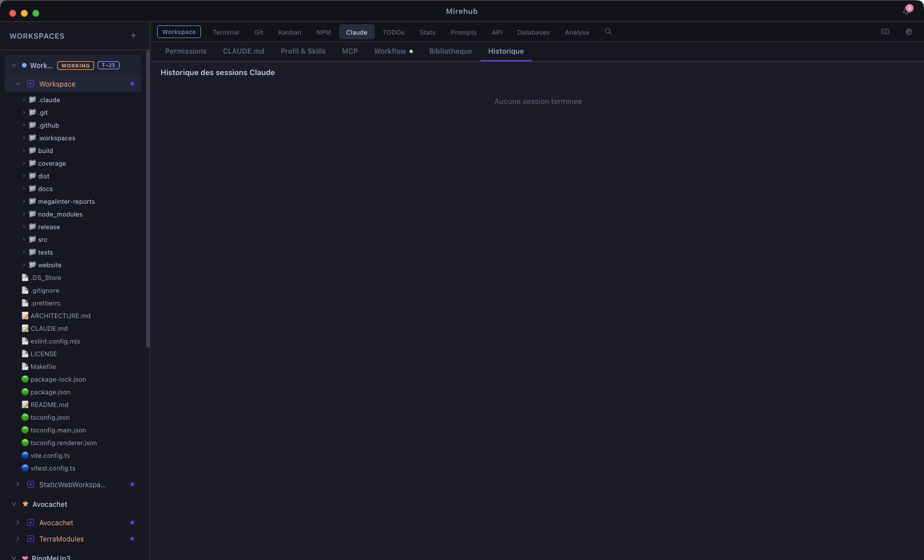Open the README.md file

click(x=49, y=405)
